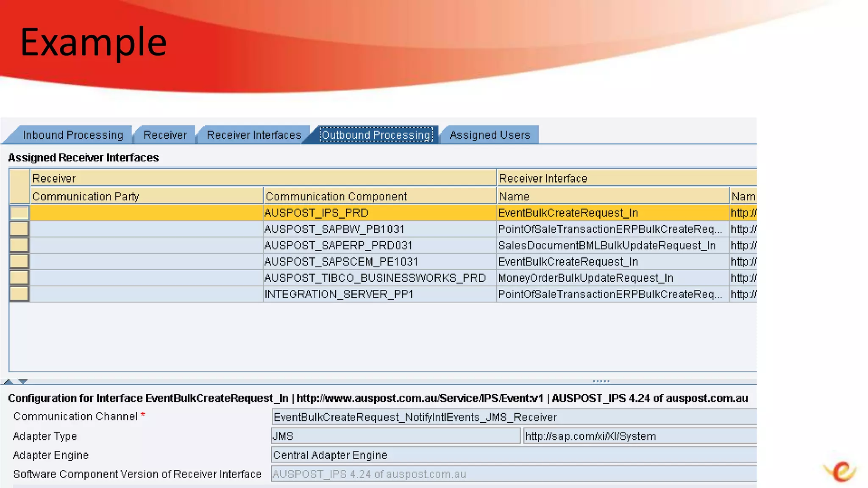The width and height of the screenshot is (868, 488).
Task: Switch to the Assigned Users tab
Action: click(490, 135)
